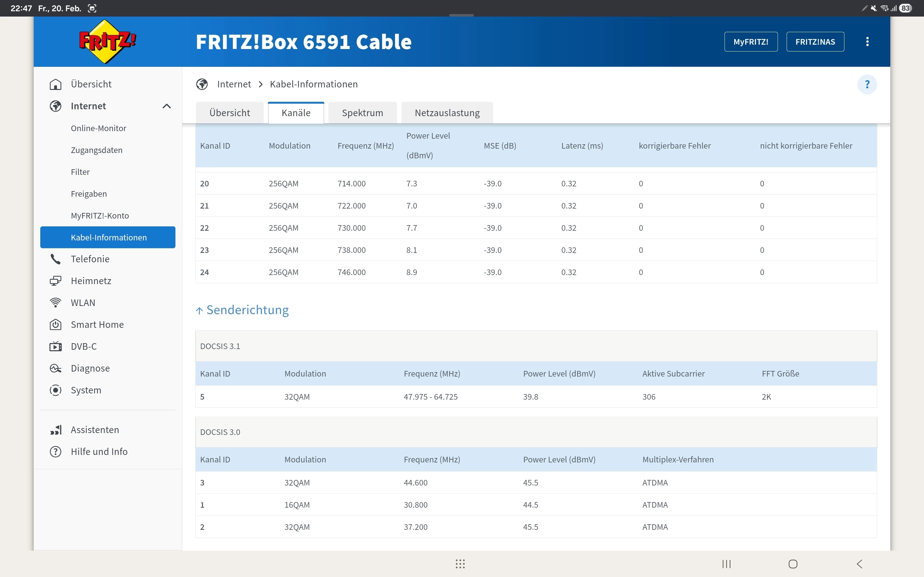Open the three-dot options menu
The width and height of the screenshot is (924, 577).
[867, 42]
